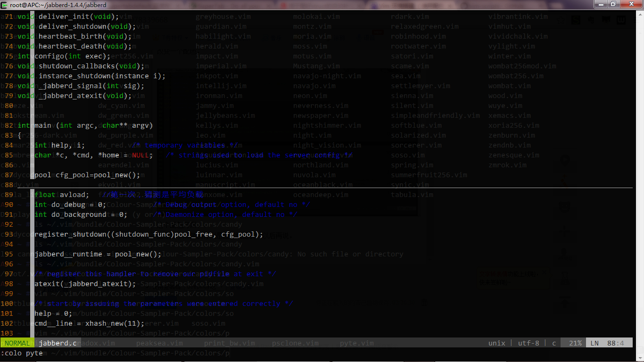Click 'atexit(_jabberd_atexit);' call on line 98
Image resolution: width=644 pixels, height=362 pixels.
coord(85,284)
